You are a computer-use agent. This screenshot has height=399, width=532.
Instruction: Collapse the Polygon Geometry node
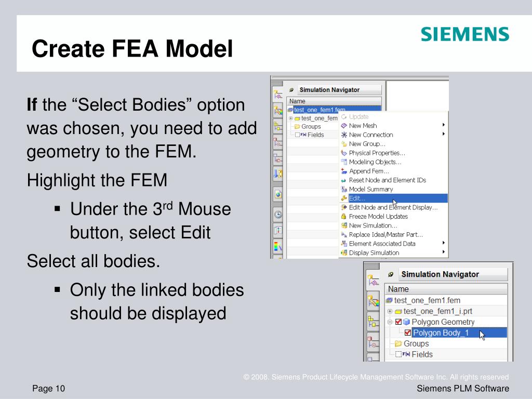[390, 322]
